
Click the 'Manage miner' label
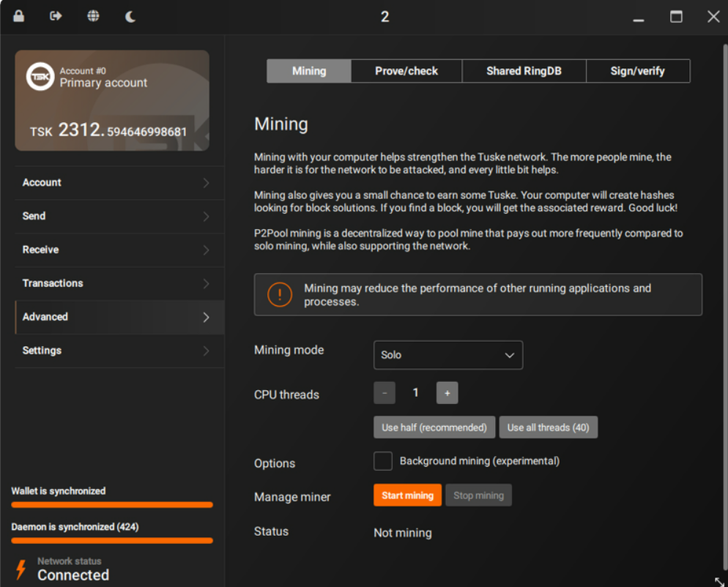coord(292,497)
